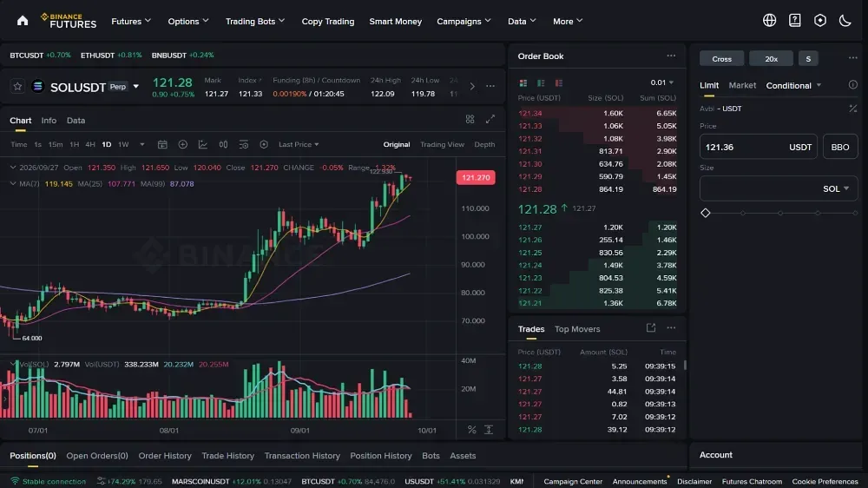
Task: Show asks-only order book view
Action: click(558, 83)
